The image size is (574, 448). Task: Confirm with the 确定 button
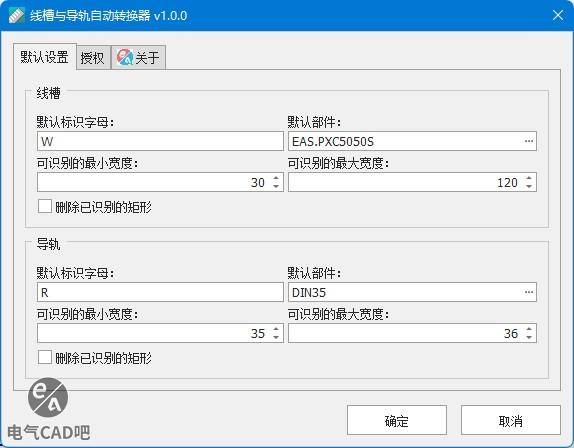click(x=397, y=420)
